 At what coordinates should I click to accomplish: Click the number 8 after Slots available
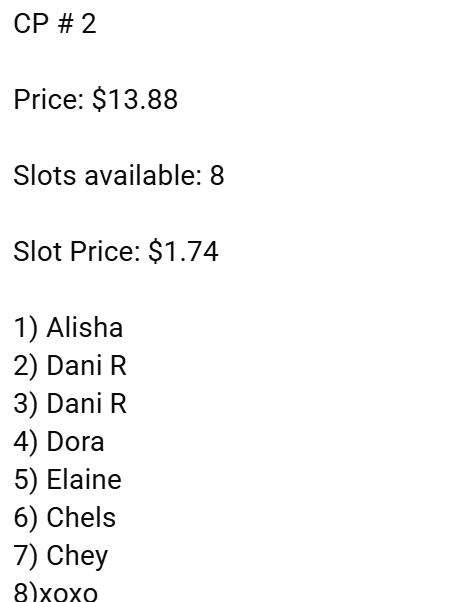coord(217,175)
